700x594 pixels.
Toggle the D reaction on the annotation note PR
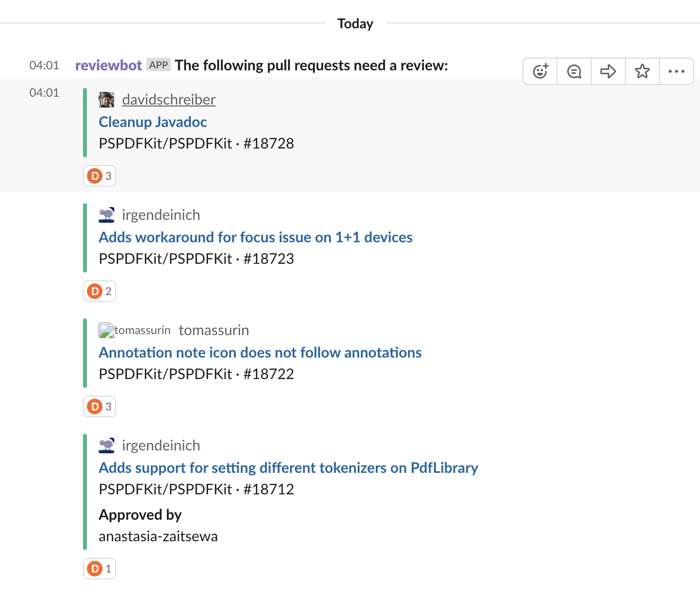(x=99, y=406)
